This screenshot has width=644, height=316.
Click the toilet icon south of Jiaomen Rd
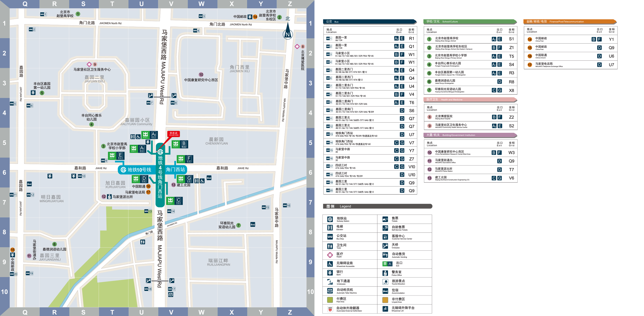pyautogui.click(x=143, y=242)
